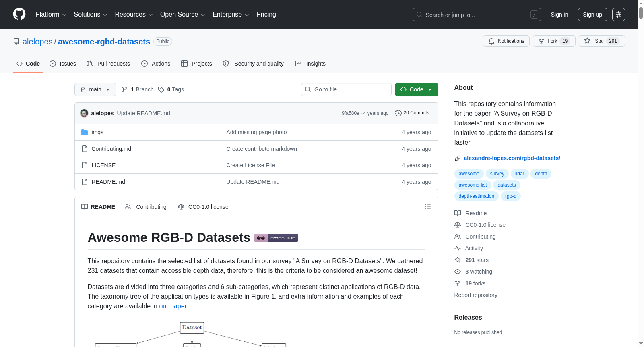This screenshot has height=347, width=644.
Task: Select the CC0-1.0 license tab
Action: click(203, 207)
